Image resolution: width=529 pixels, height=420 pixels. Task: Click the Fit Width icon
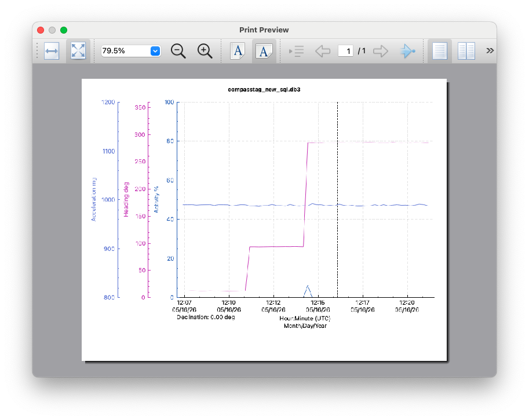pos(52,51)
